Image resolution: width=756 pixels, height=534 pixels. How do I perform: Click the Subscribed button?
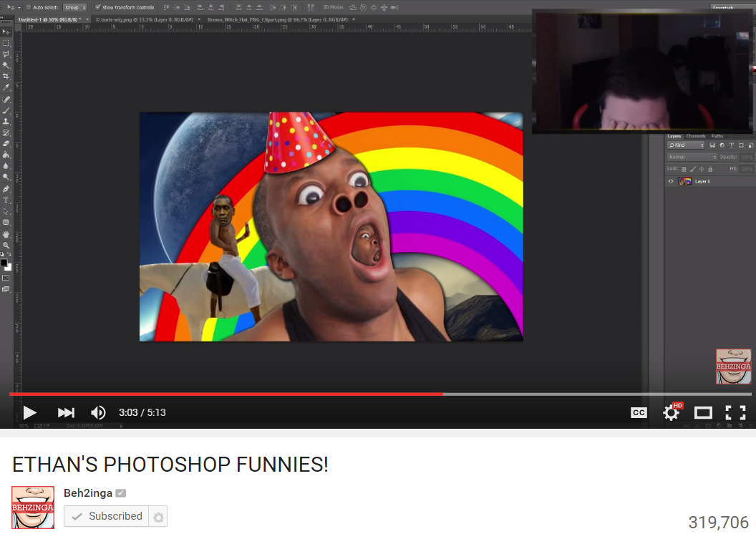[x=107, y=516]
